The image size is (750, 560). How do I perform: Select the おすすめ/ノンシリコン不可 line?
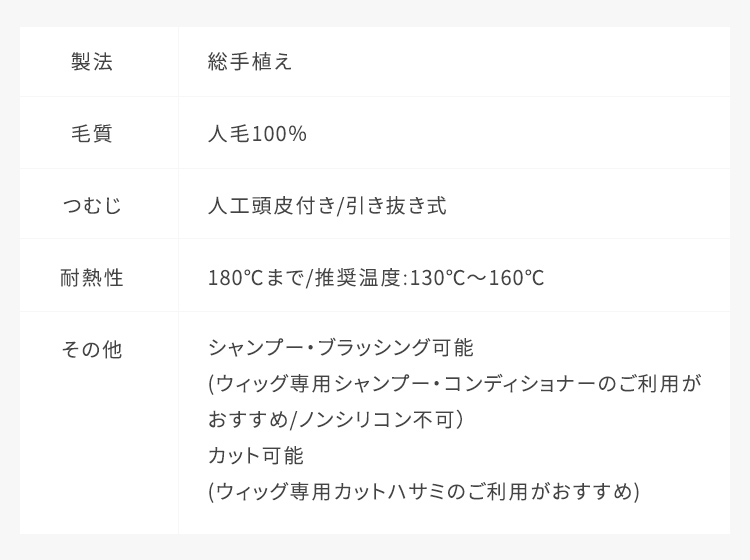[336, 419]
